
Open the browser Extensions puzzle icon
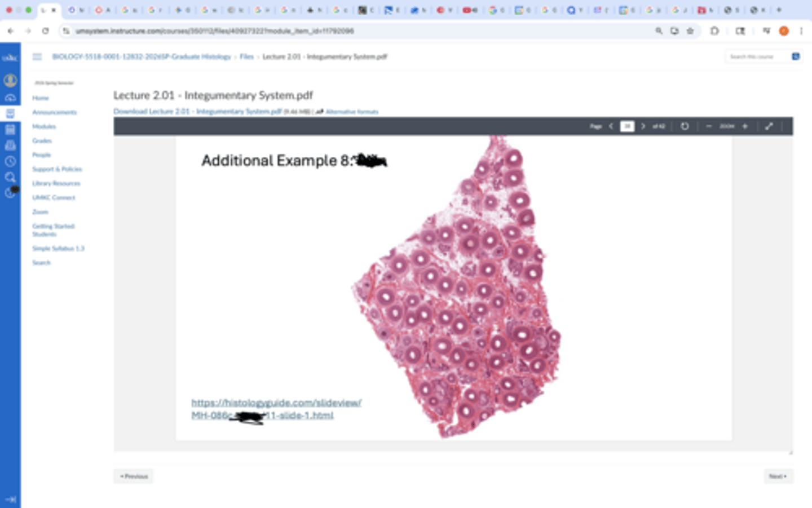click(714, 31)
